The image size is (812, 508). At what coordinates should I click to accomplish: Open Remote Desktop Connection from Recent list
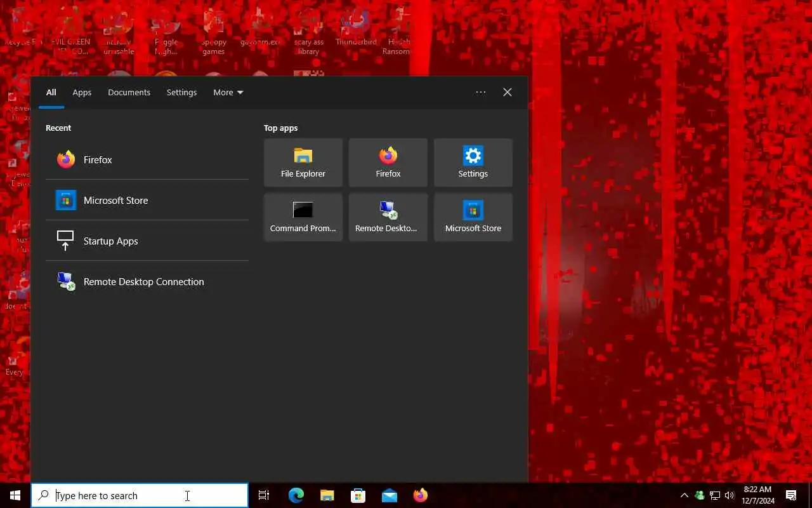coord(147,281)
